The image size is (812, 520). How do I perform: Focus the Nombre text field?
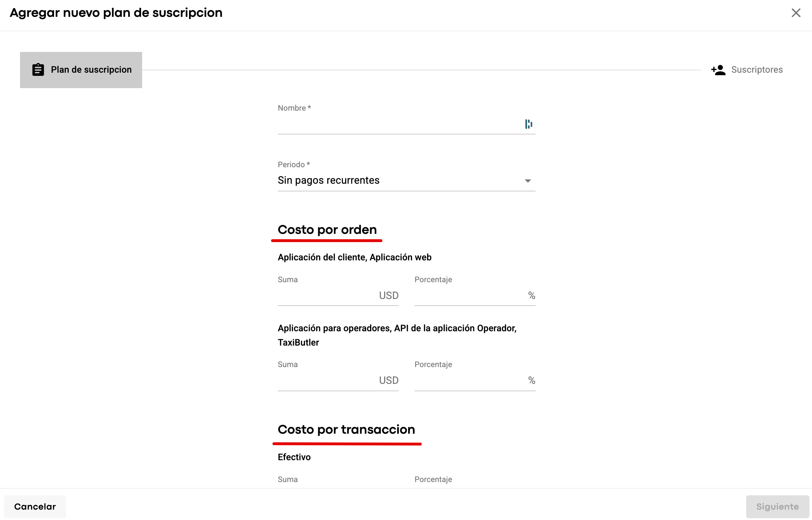point(397,124)
